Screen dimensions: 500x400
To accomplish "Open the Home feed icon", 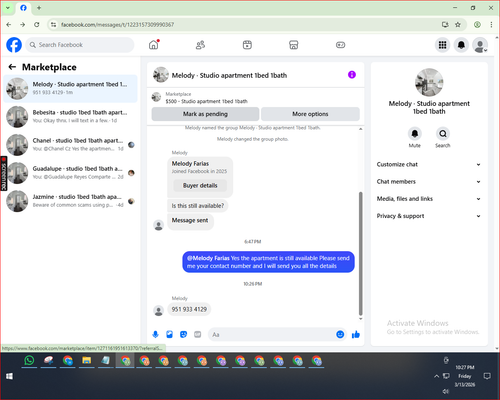I will [x=154, y=45].
